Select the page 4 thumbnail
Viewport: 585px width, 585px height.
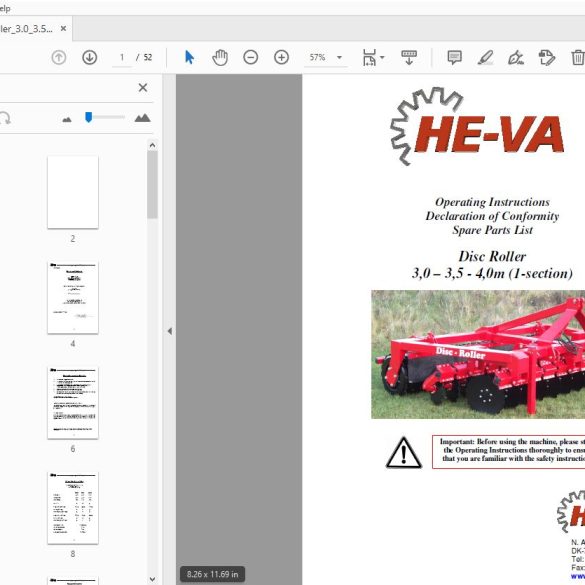click(73, 298)
